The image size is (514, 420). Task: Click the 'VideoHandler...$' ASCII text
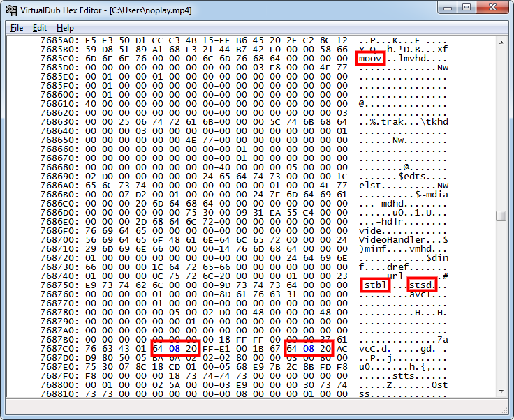404,240
